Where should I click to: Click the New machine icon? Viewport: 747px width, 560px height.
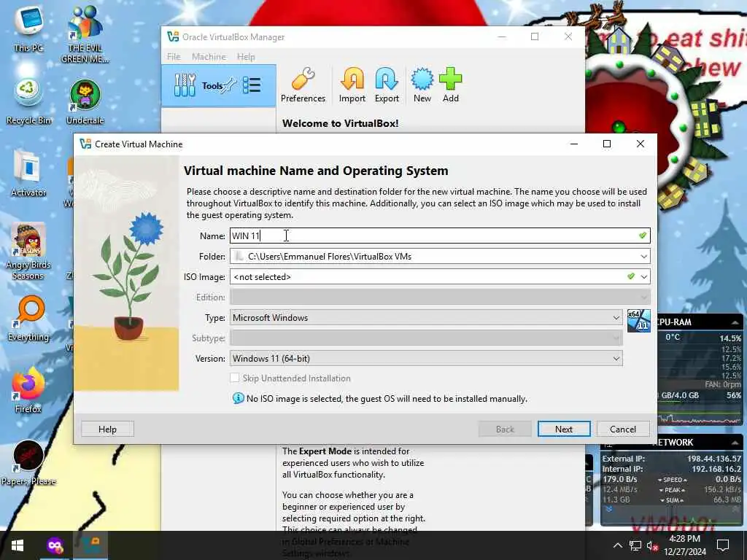(x=422, y=85)
